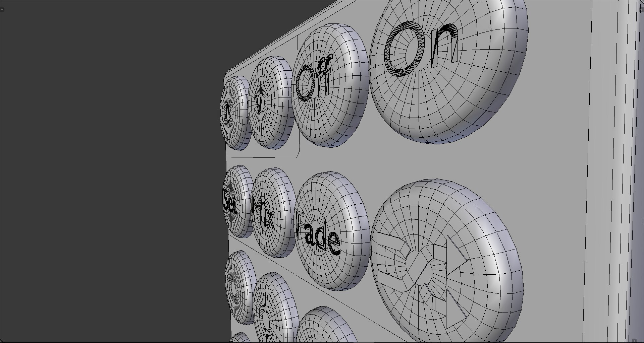Select the "Fade" text on the round button
This screenshot has height=343, width=644.
click(317, 233)
